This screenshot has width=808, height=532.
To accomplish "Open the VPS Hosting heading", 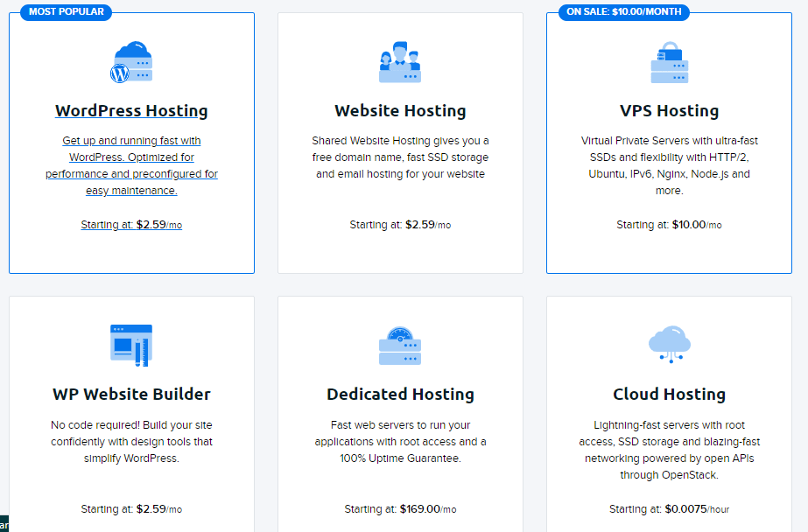I will coord(669,111).
